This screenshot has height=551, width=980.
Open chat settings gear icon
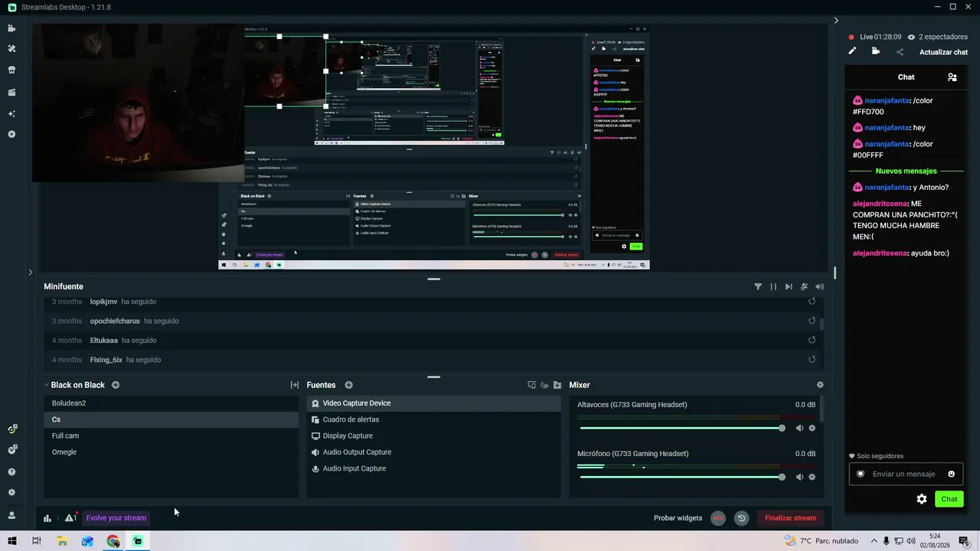coord(922,499)
